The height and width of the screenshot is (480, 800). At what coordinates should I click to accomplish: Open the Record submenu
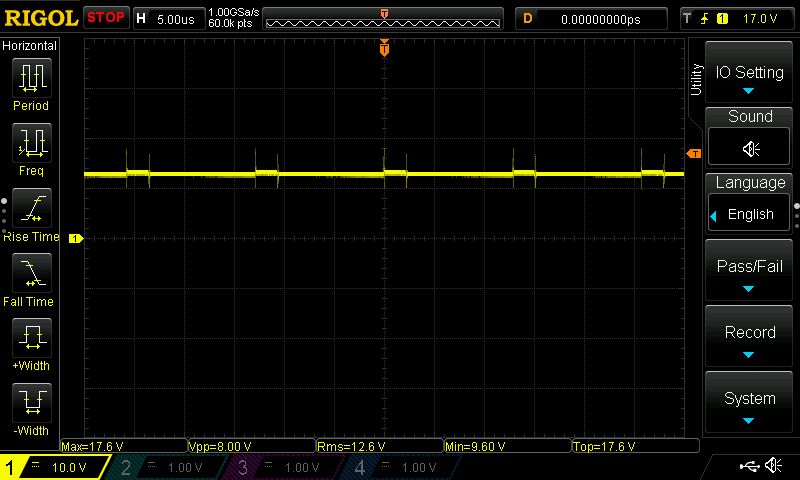point(749,337)
